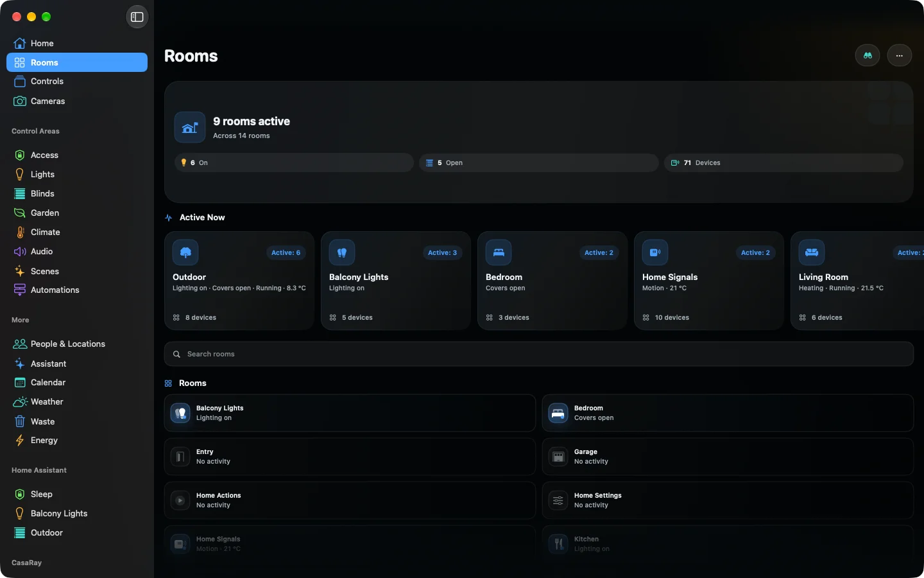The width and height of the screenshot is (924, 578).
Task: Click the Living Room sofa icon
Action: pos(812,252)
